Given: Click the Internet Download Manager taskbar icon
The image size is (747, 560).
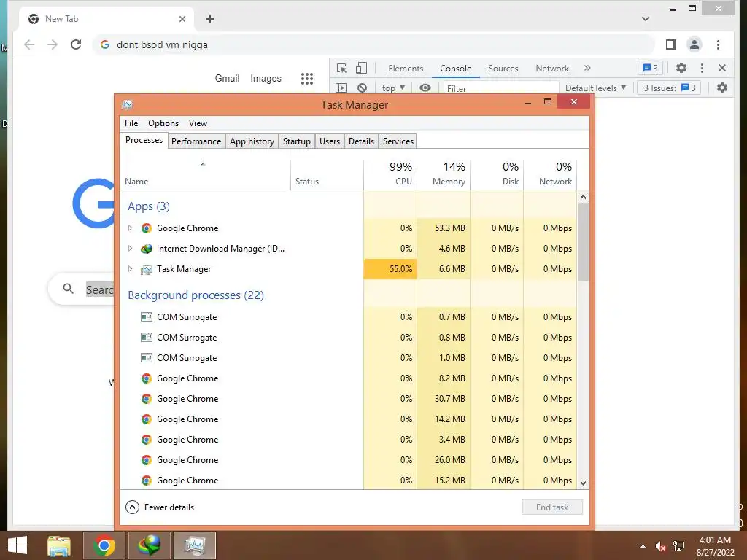Looking at the screenshot, I should (x=149, y=545).
